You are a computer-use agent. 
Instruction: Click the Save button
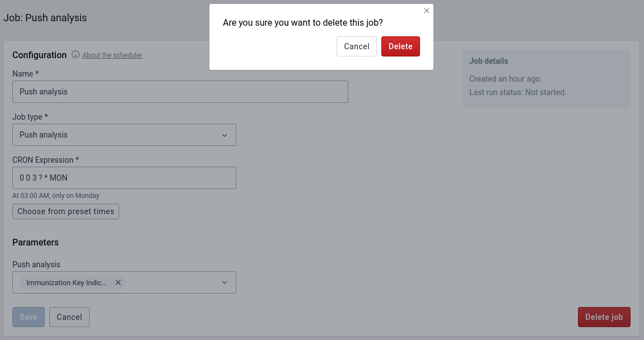(28, 317)
